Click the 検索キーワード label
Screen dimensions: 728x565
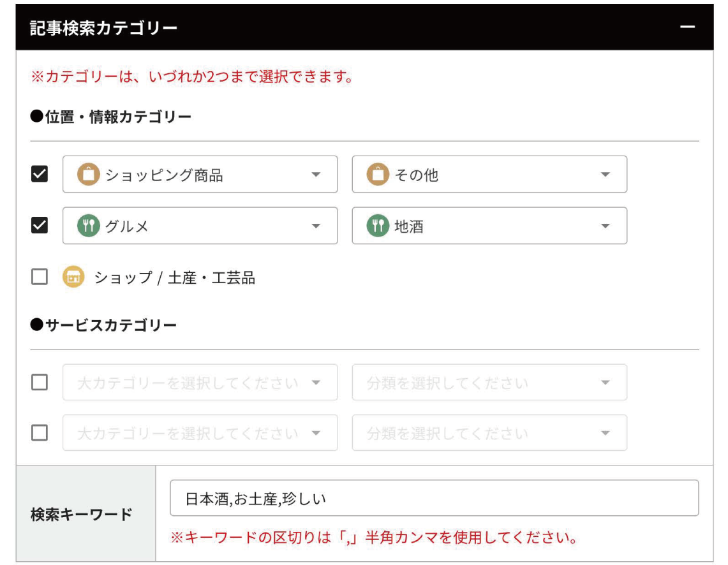click(81, 514)
